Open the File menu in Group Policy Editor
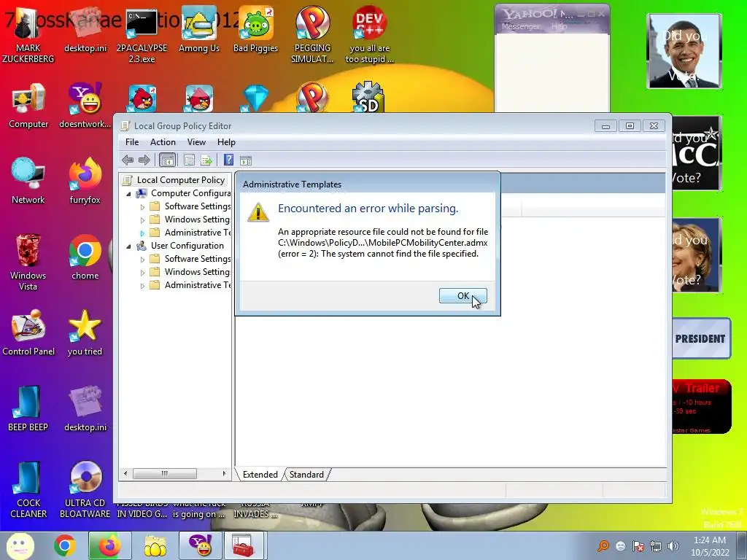The height and width of the screenshot is (560, 747). click(x=132, y=142)
